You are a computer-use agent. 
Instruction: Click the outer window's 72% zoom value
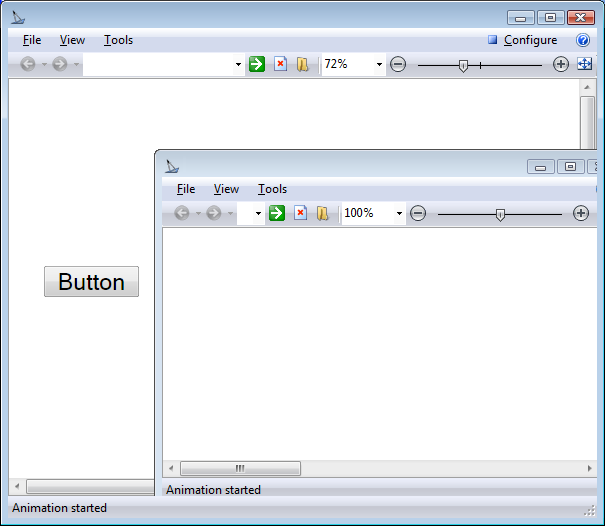(336, 64)
